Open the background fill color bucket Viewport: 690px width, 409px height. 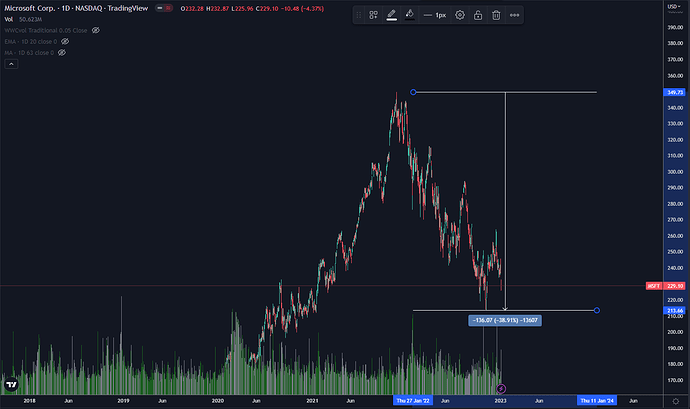click(x=410, y=15)
